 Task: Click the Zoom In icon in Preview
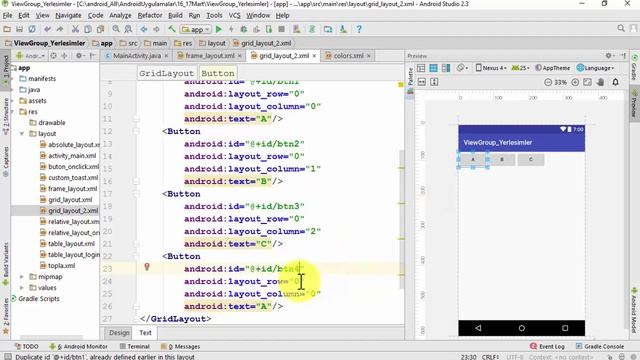coord(575,82)
